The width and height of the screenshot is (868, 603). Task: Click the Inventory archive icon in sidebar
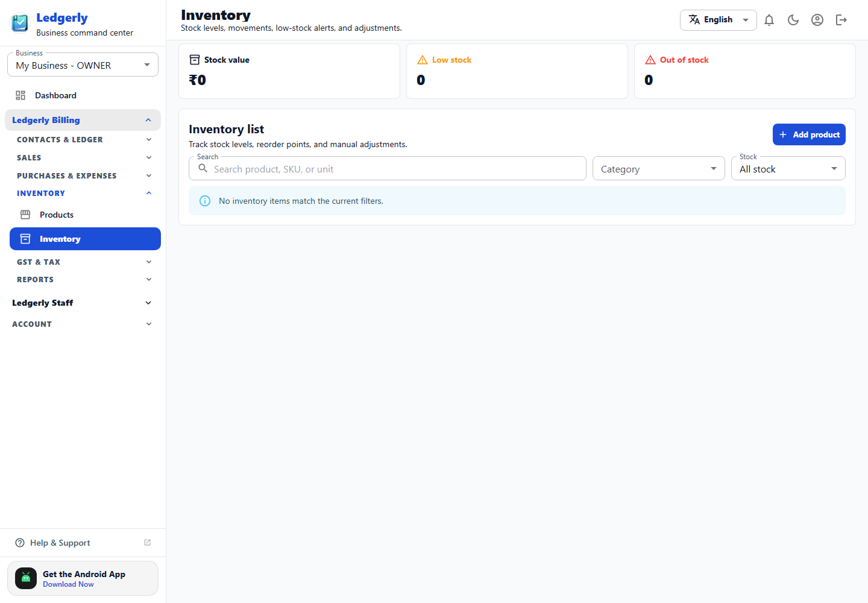25,239
